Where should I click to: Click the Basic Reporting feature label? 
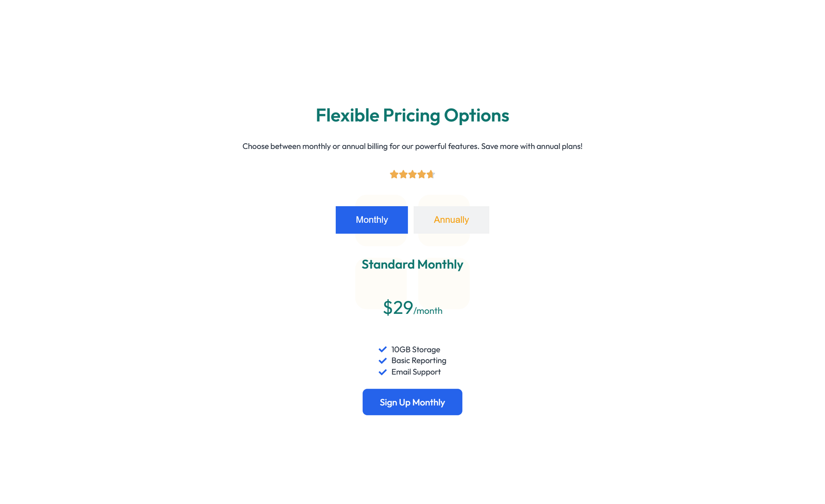click(418, 360)
